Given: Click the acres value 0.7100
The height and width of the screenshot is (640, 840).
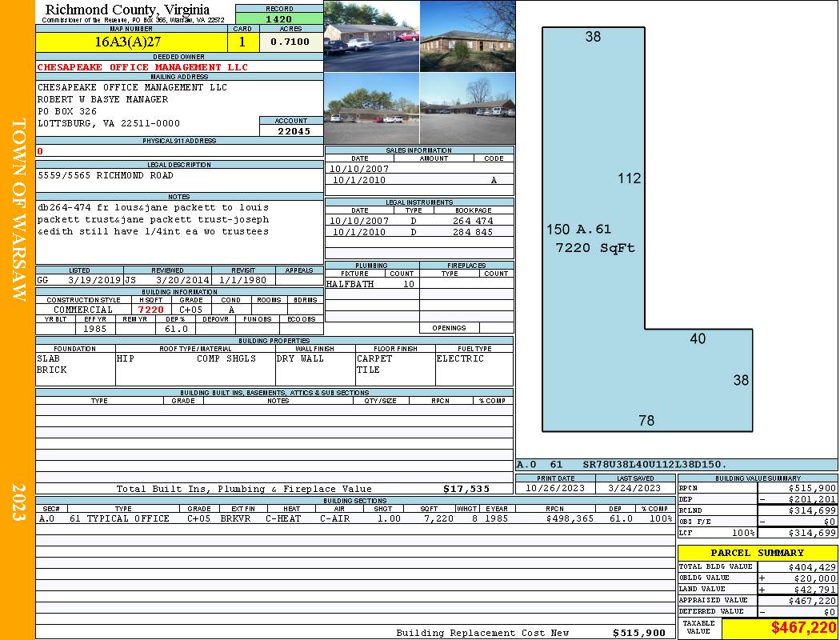Looking at the screenshot, I should pos(290,42).
